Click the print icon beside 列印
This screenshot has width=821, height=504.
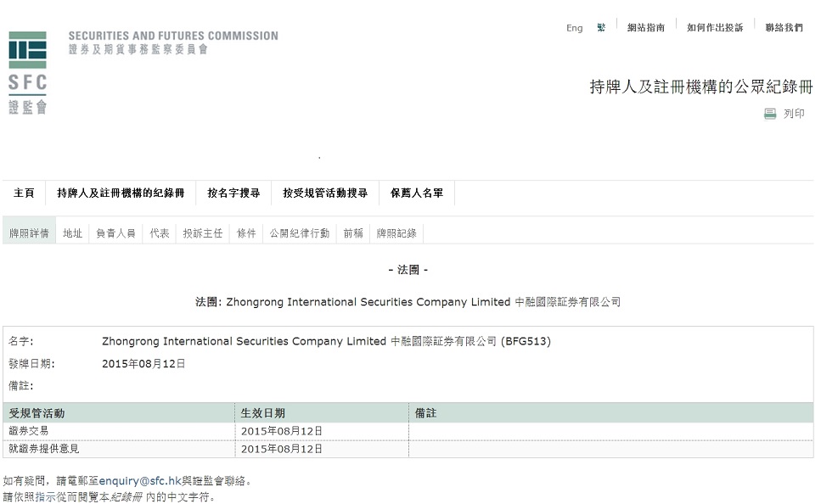pos(770,114)
